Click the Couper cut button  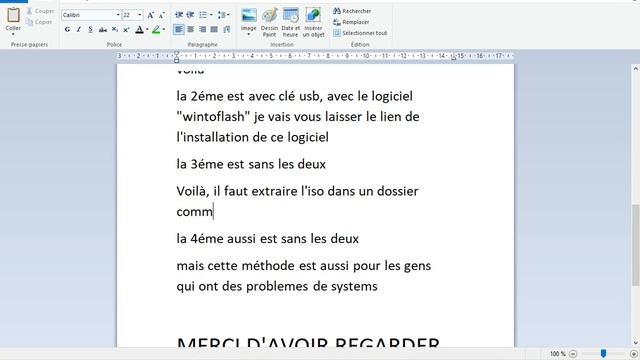pos(40,11)
